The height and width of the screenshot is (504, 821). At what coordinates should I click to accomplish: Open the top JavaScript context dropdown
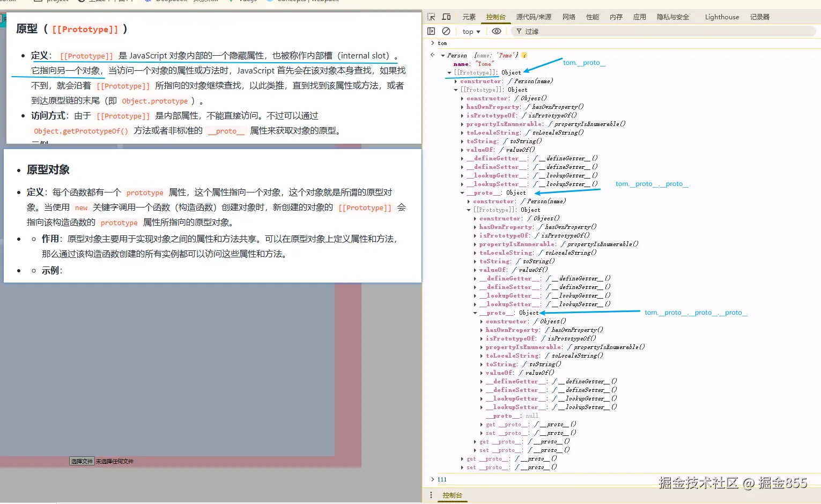471,32
